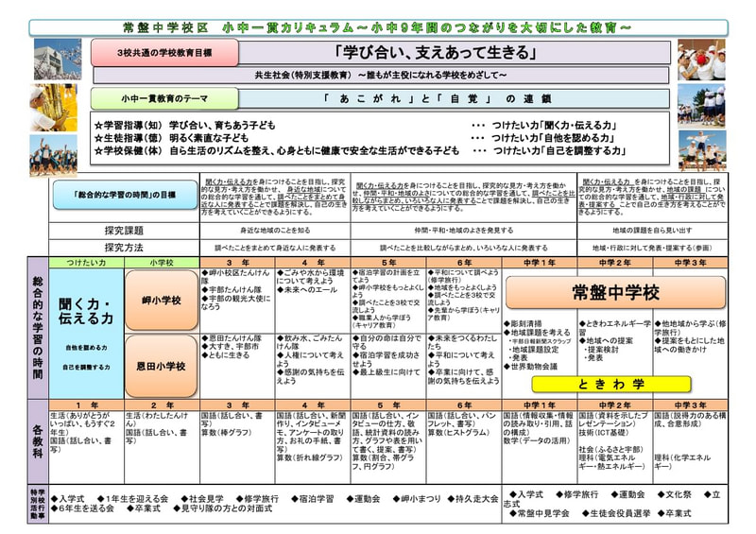
Task: Click the text 技術(ICT基礎)
Action: click(x=604, y=432)
